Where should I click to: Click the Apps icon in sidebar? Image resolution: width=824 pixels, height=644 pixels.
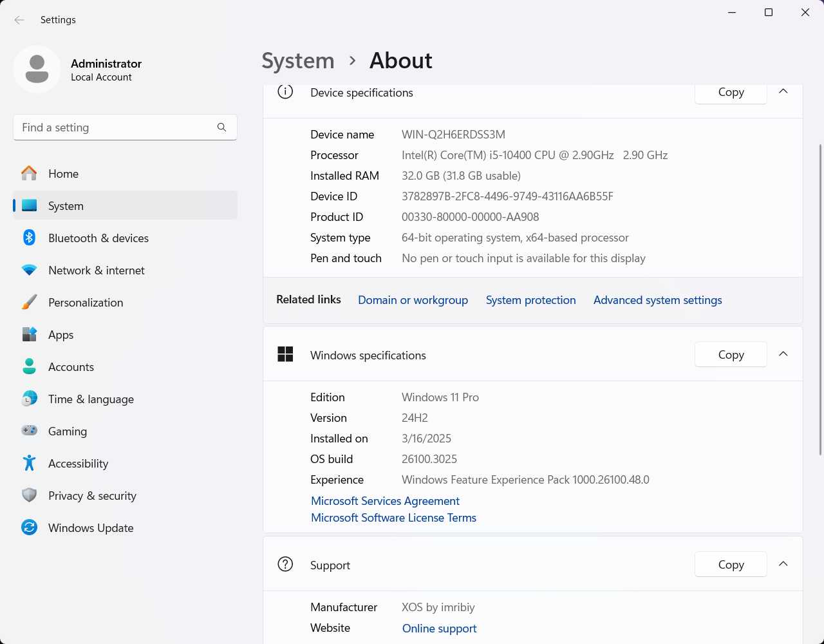tap(29, 334)
